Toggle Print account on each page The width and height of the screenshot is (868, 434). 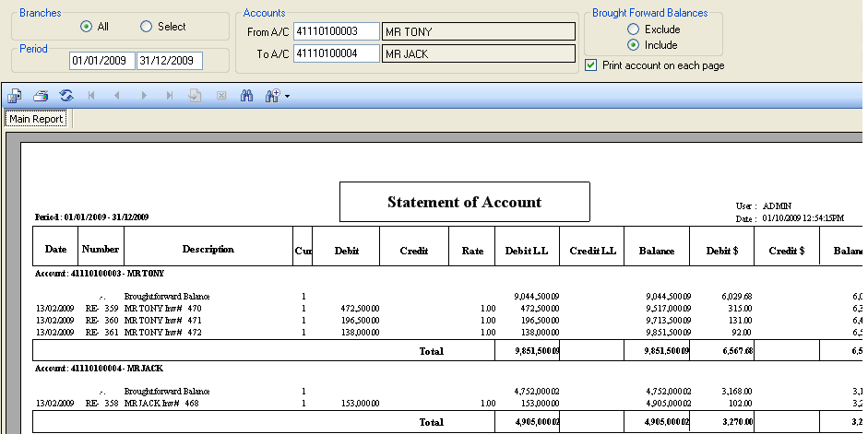[x=591, y=65]
